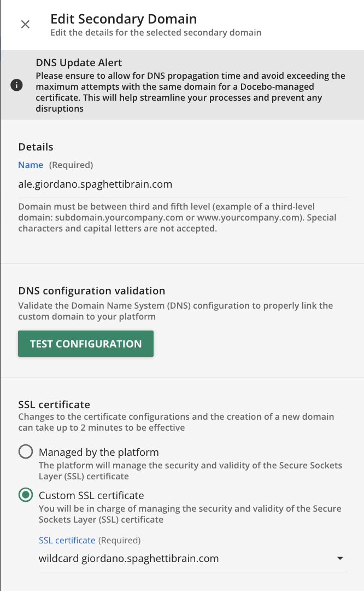Click the DNS configuration validation heading
Screen dimensions: 364x591
pyautogui.click(x=92, y=291)
